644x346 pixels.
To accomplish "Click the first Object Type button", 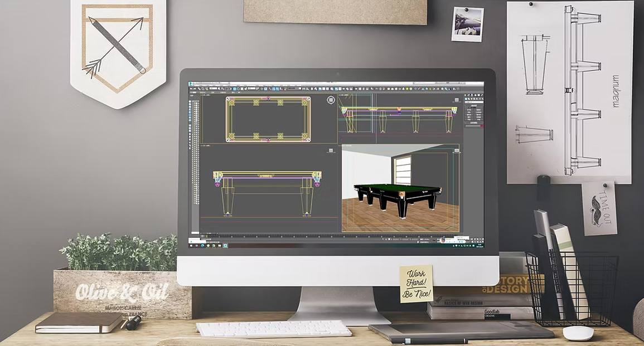I will tap(469, 110).
